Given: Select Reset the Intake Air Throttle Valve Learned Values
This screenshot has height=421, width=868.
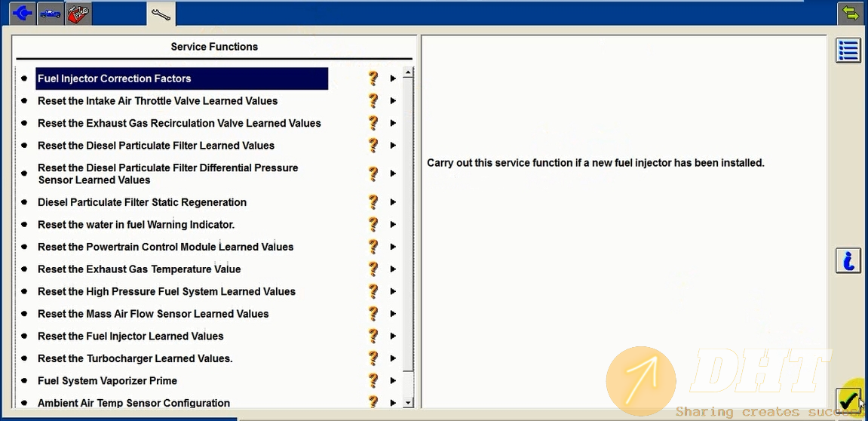Looking at the screenshot, I should click(158, 101).
